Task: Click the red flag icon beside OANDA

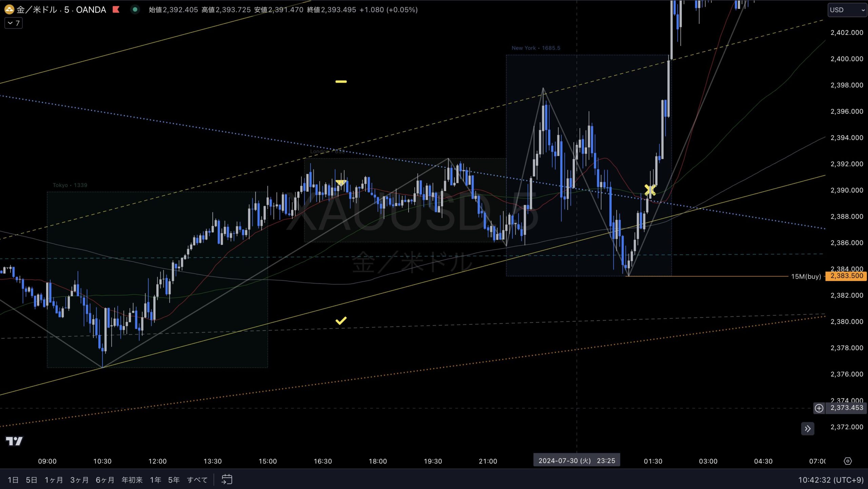Action: pos(116,10)
